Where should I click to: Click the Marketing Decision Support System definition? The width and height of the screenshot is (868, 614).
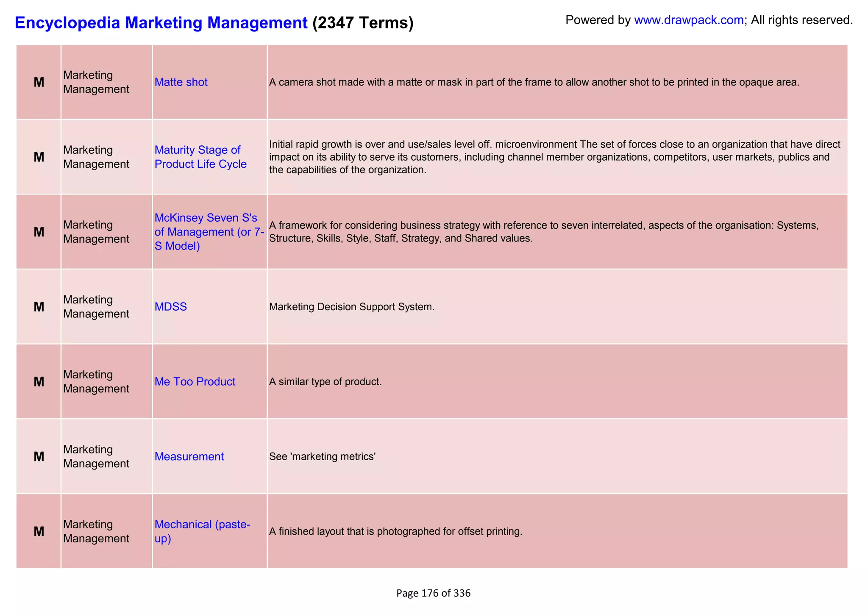[352, 307]
